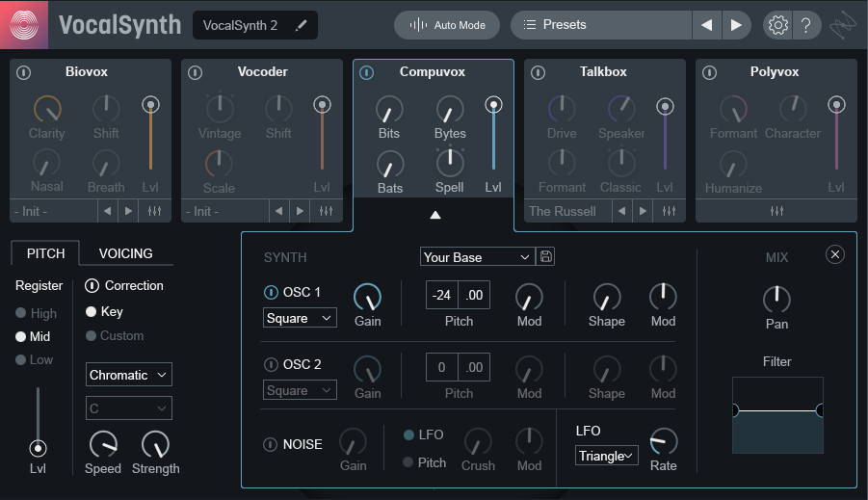868x500 pixels.
Task: Click the LFO Rate knob
Action: pyautogui.click(x=663, y=442)
